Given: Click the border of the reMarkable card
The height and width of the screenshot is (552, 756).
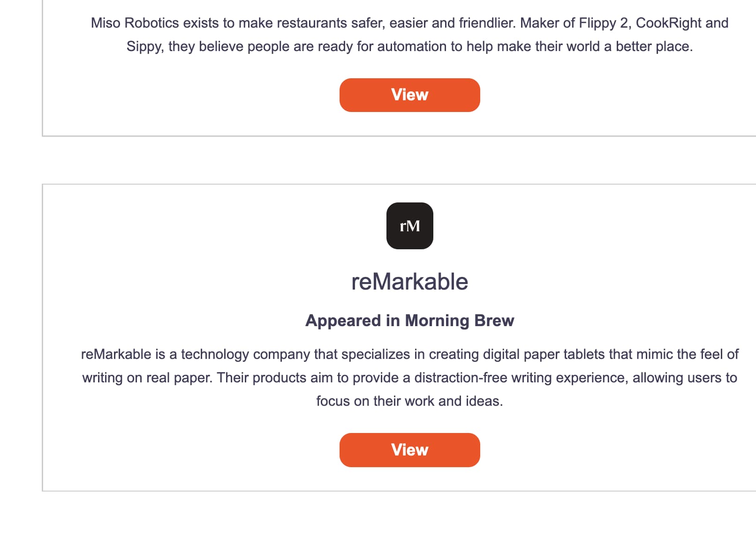Looking at the screenshot, I should click(42, 337).
